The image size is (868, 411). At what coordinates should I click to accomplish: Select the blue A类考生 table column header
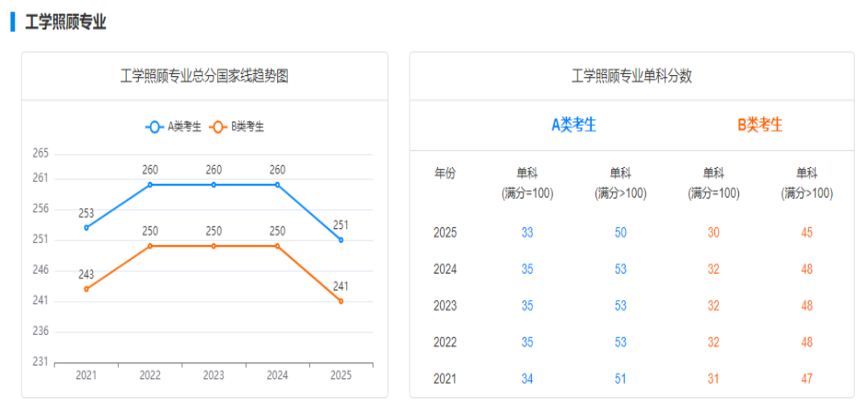[x=573, y=125]
